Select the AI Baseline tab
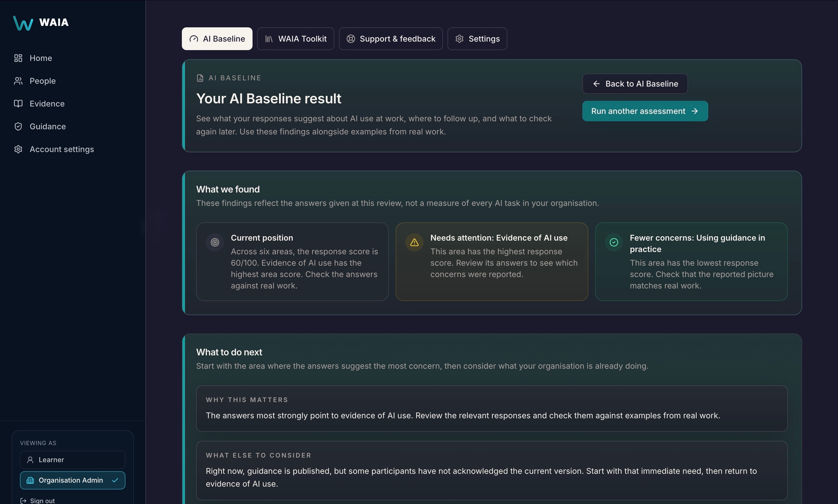838x504 pixels. click(217, 39)
